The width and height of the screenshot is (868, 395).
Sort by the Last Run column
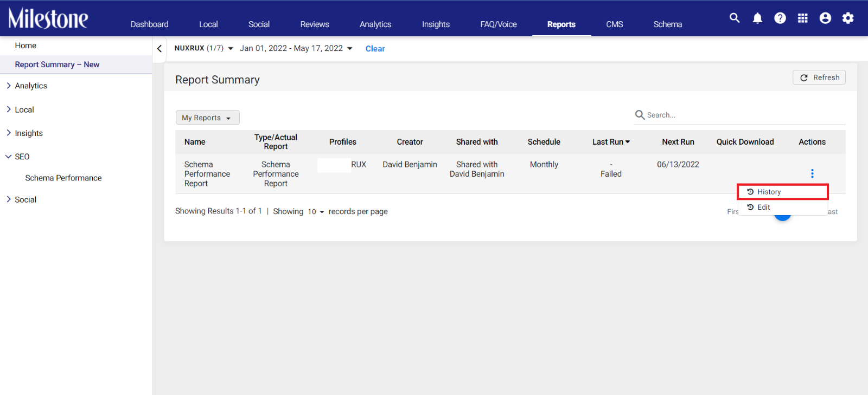coord(611,142)
